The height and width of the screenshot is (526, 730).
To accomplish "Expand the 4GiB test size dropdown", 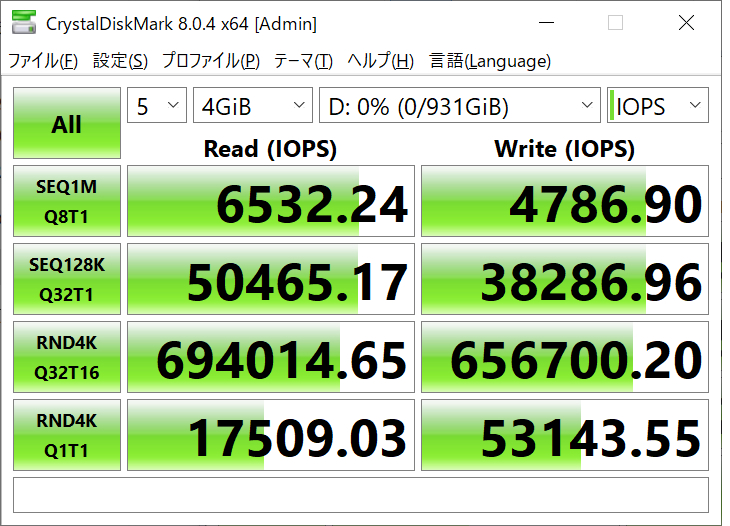I will tap(253, 105).
